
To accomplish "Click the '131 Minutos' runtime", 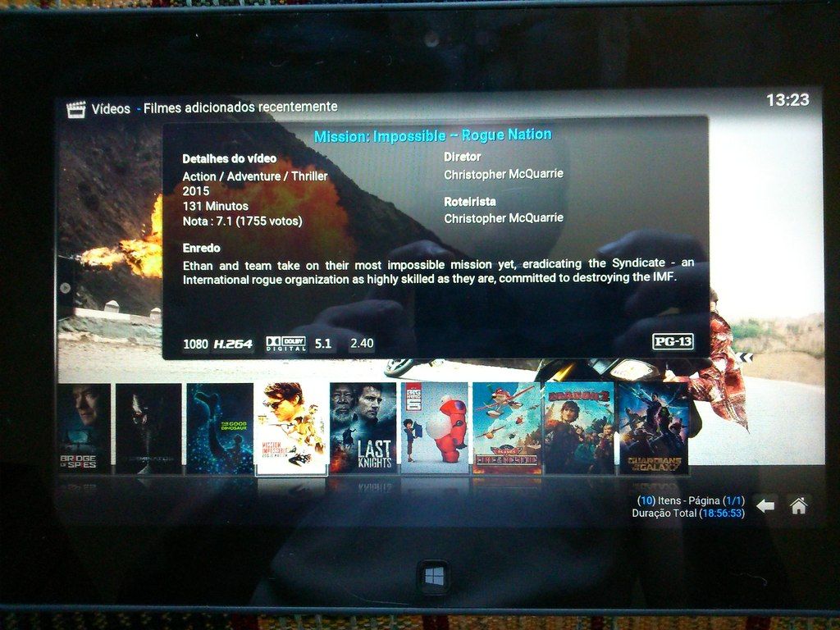I will (216, 206).
